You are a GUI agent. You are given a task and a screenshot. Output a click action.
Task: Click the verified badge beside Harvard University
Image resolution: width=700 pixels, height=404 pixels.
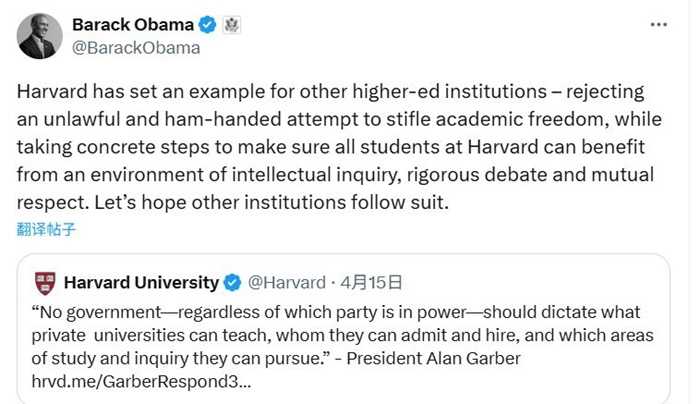(x=231, y=282)
